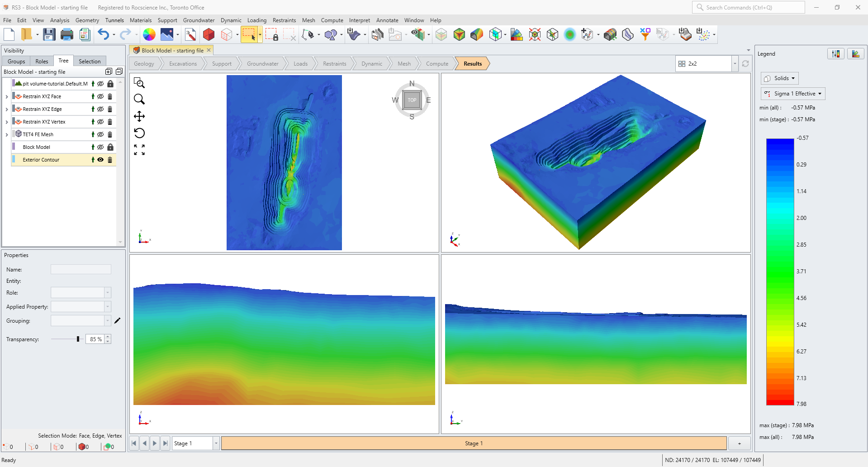Click the Search Commands box
The width and height of the screenshot is (868, 467).
pyautogui.click(x=749, y=7)
